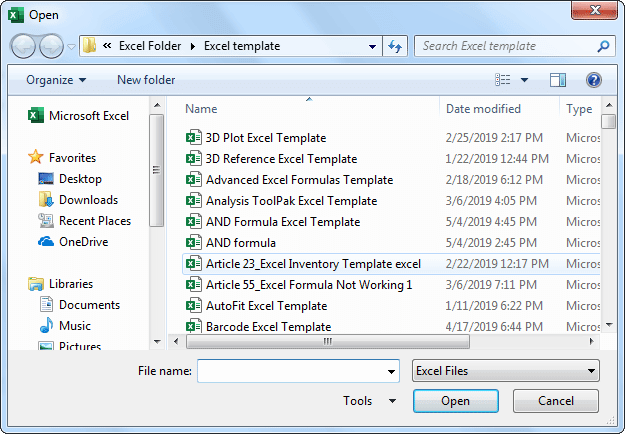The height and width of the screenshot is (434, 625).
Task: Select the 3D Reference Excel Template file
Action: tap(271, 159)
